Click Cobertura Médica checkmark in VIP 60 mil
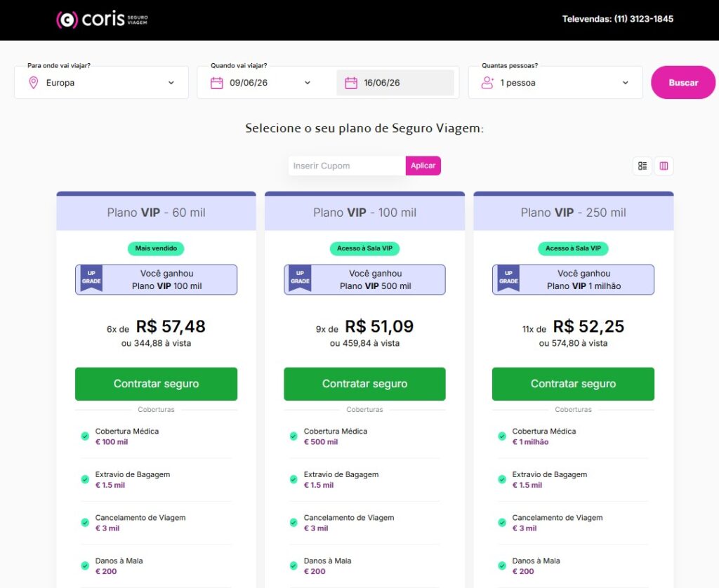Image resolution: width=719 pixels, height=588 pixels. (x=85, y=436)
